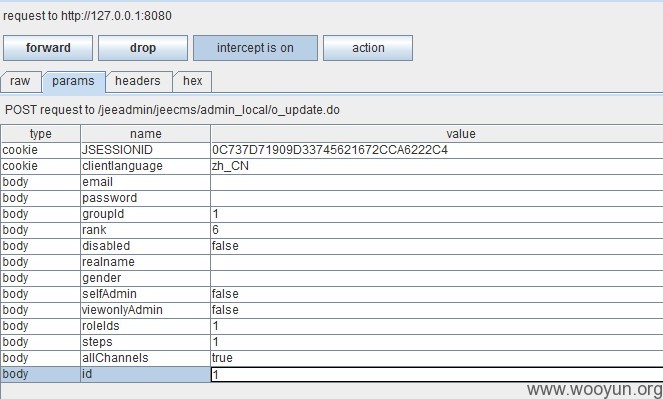Click the value column header
Viewport: 663px width, 399px height.
click(437, 134)
